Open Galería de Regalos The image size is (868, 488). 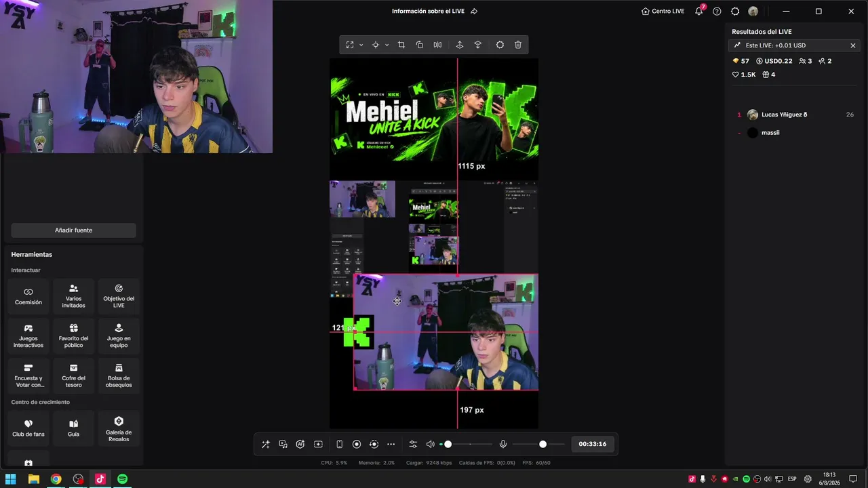(119, 428)
